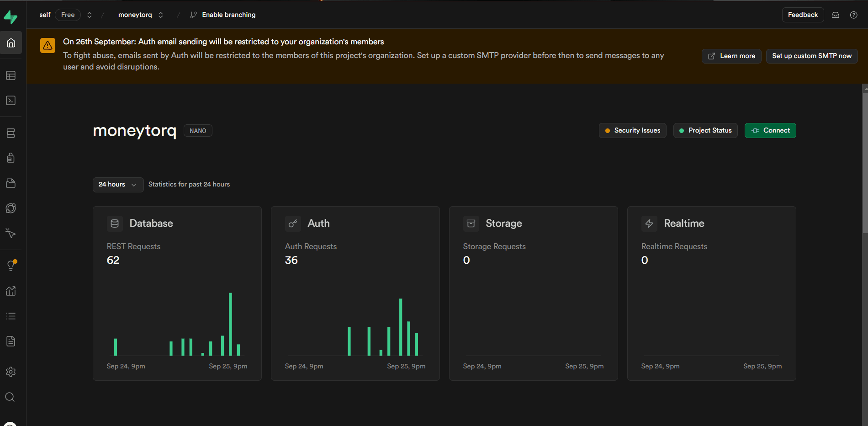Click the Auth Requests value 36
The width and height of the screenshot is (868, 426).
(x=291, y=261)
